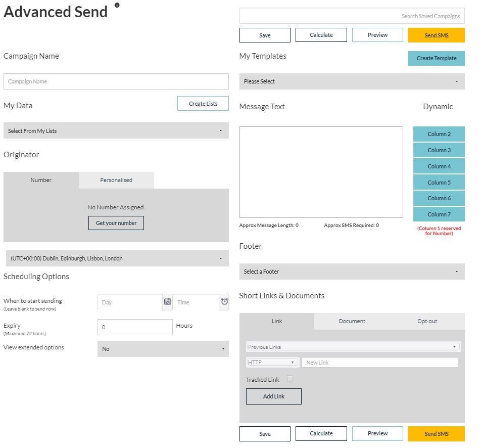Open the Previous Links dropdown
Image resolution: width=483 pixels, height=448 pixels.
[352, 346]
